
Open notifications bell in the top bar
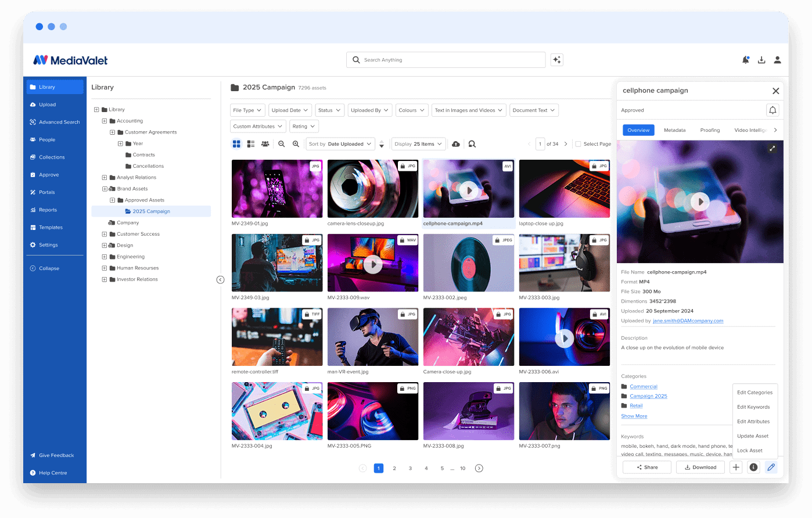(745, 59)
